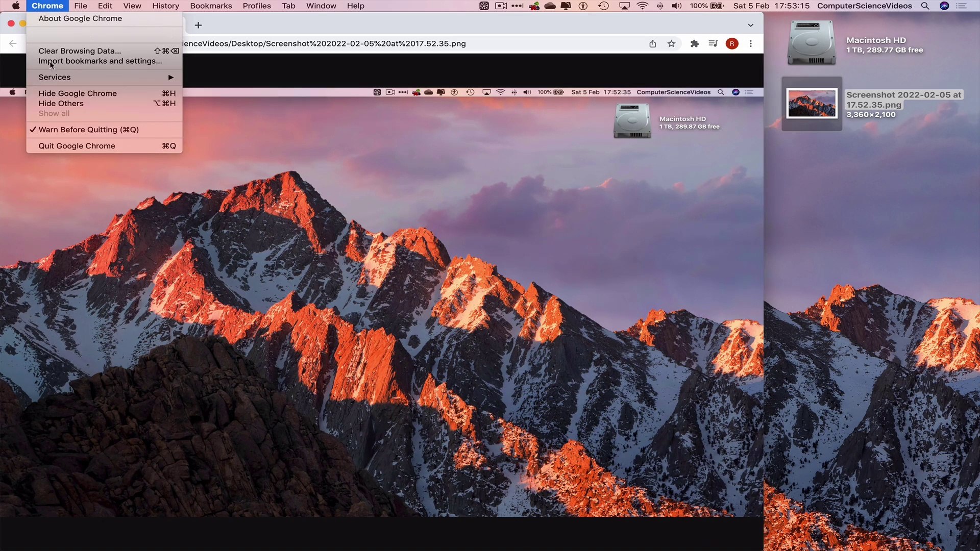Open the Bookmarks menu
The image size is (980, 551).
click(211, 6)
